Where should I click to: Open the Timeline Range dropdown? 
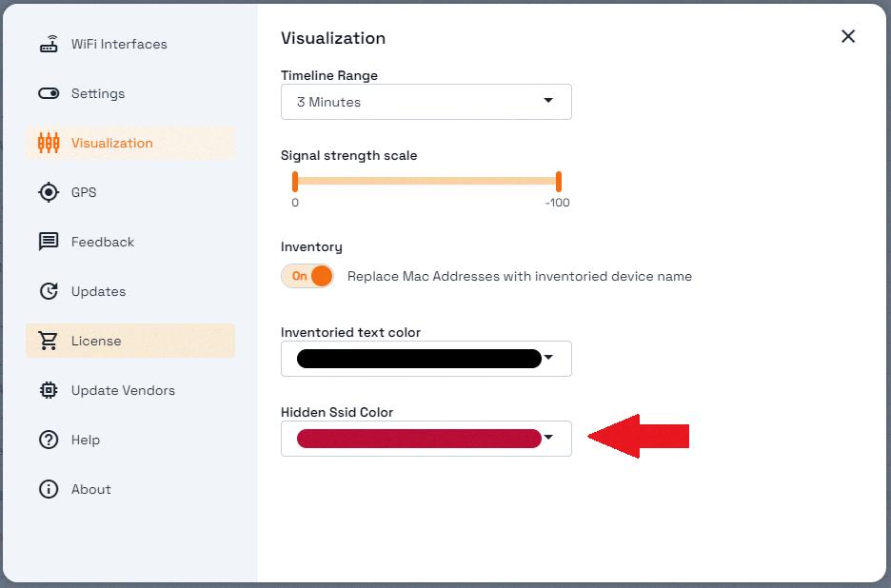426,102
